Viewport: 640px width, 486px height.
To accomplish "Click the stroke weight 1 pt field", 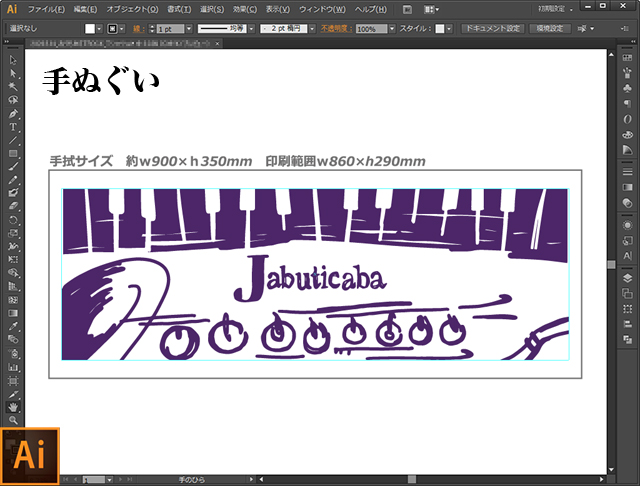I will coord(171,29).
